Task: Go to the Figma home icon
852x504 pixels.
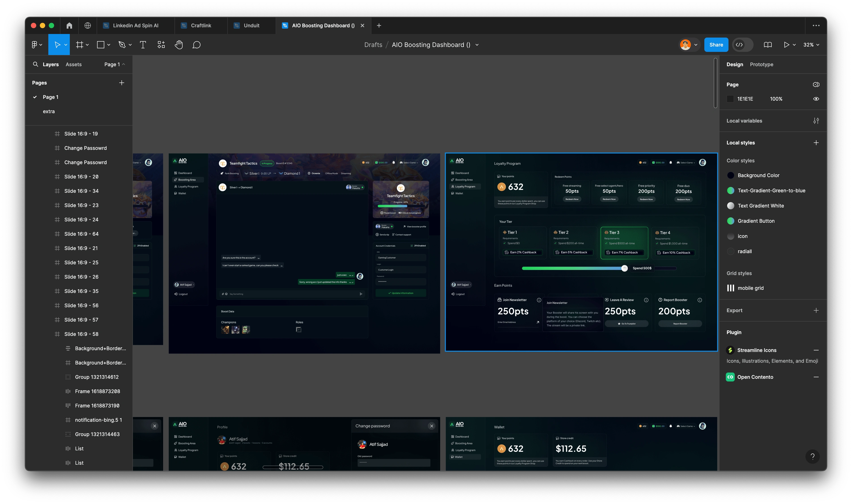Action: coord(69,25)
